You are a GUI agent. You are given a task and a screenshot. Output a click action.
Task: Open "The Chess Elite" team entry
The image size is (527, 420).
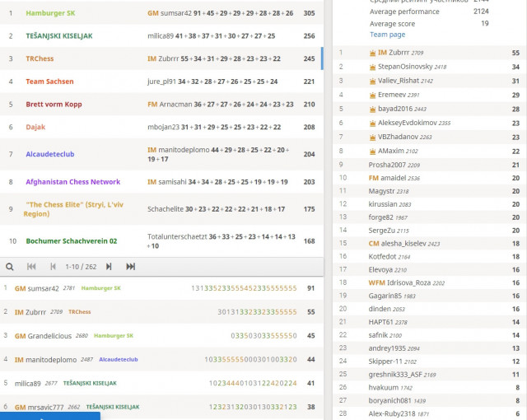tap(73, 209)
